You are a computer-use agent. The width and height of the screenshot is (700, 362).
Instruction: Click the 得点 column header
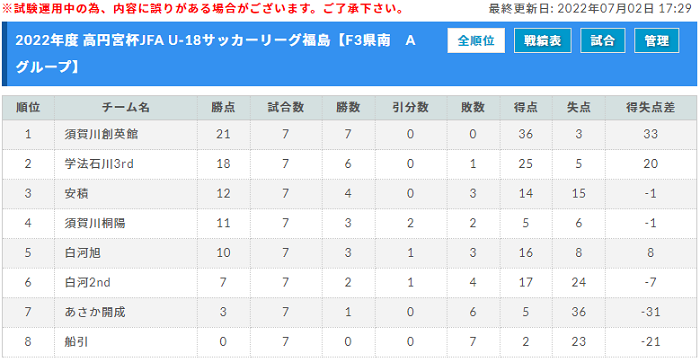pos(526,107)
